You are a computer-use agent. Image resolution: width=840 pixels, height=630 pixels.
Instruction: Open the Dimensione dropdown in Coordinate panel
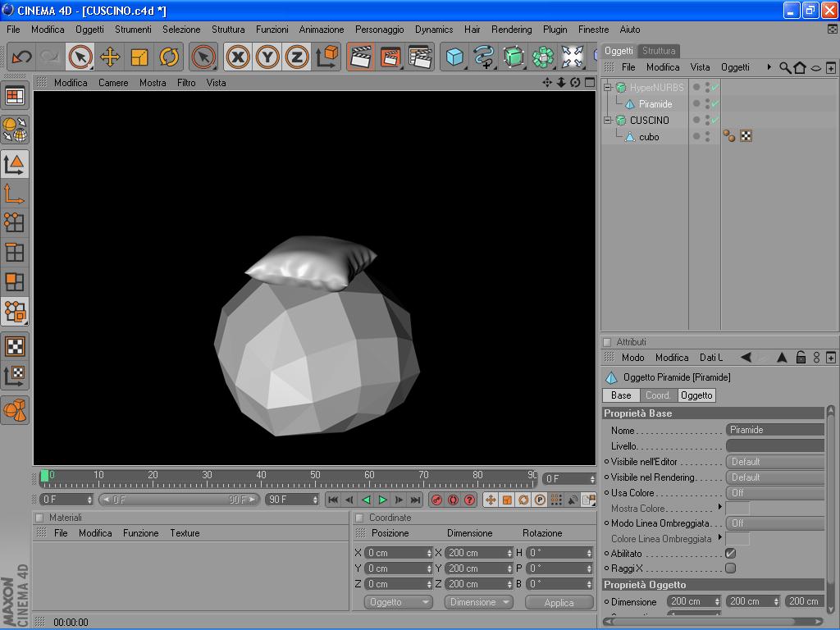478,602
